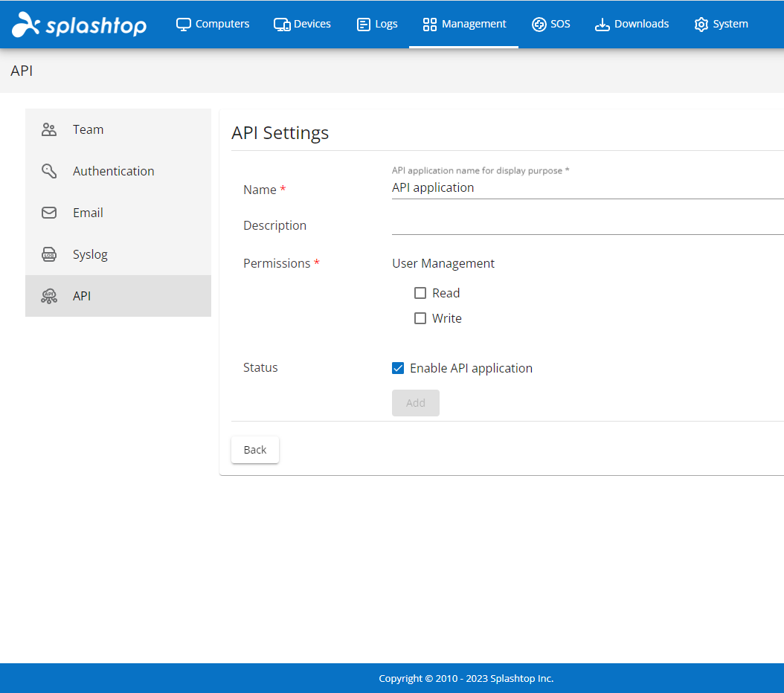This screenshot has width=784, height=693.
Task: Switch to the Management tab
Action: [x=463, y=23]
